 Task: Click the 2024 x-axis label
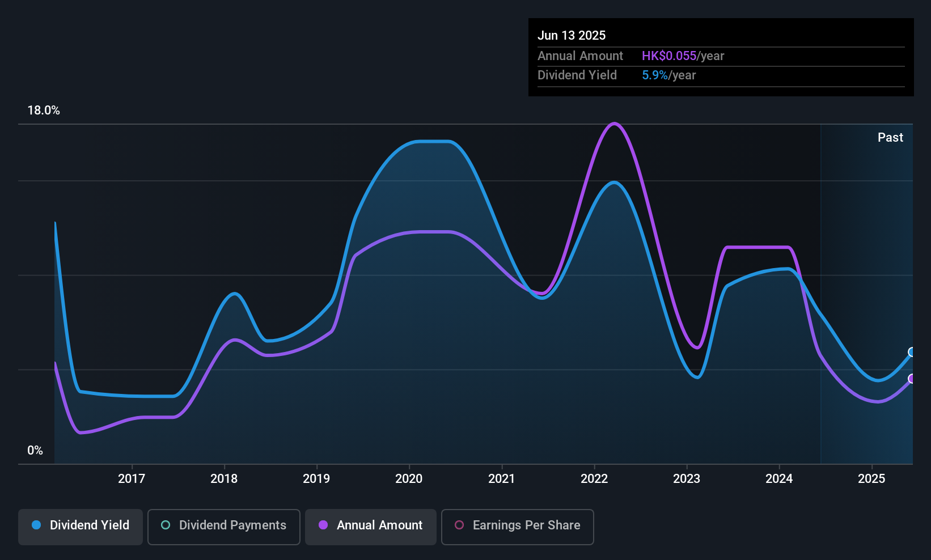pos(779,479)
